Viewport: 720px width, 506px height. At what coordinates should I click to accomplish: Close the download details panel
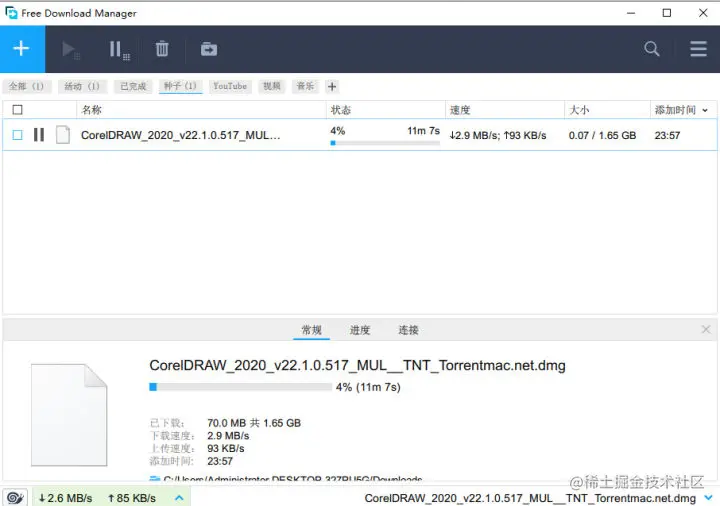(x=706, y=329)
